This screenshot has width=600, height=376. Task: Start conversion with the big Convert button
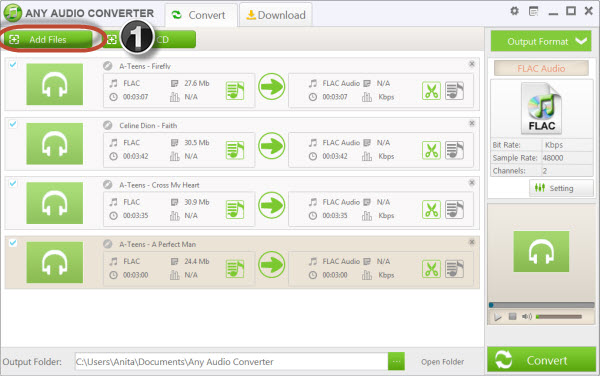541,360
